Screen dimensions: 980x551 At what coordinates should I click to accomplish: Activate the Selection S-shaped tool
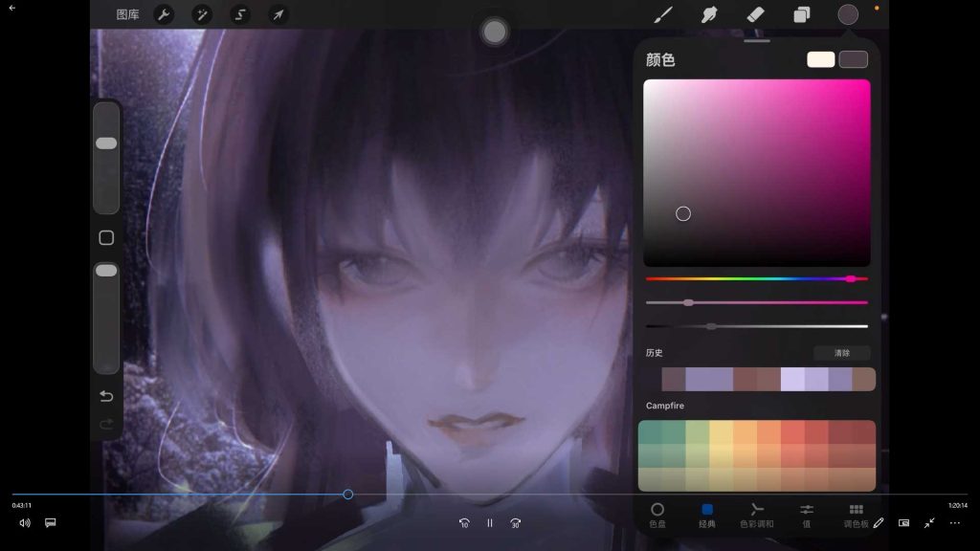(240, 14)
